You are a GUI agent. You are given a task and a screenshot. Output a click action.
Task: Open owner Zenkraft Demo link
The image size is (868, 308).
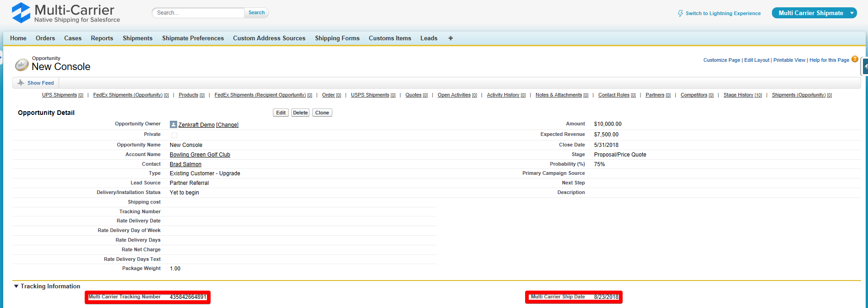(196, 125)
